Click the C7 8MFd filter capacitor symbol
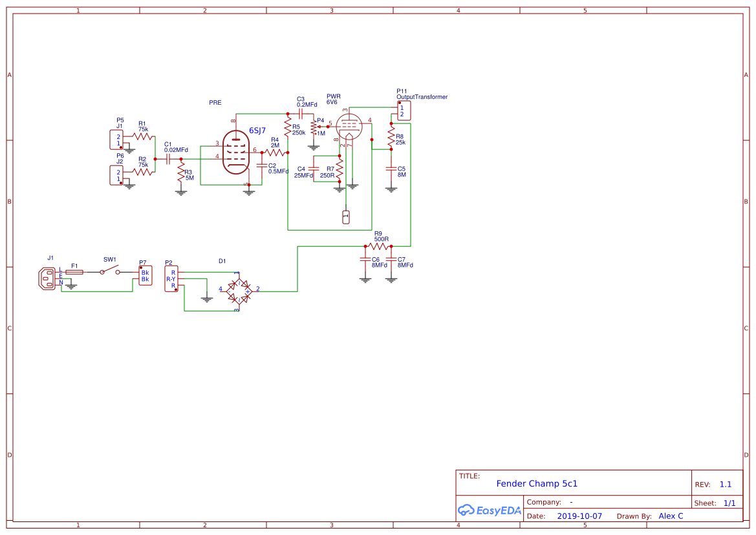 point(391,259)
